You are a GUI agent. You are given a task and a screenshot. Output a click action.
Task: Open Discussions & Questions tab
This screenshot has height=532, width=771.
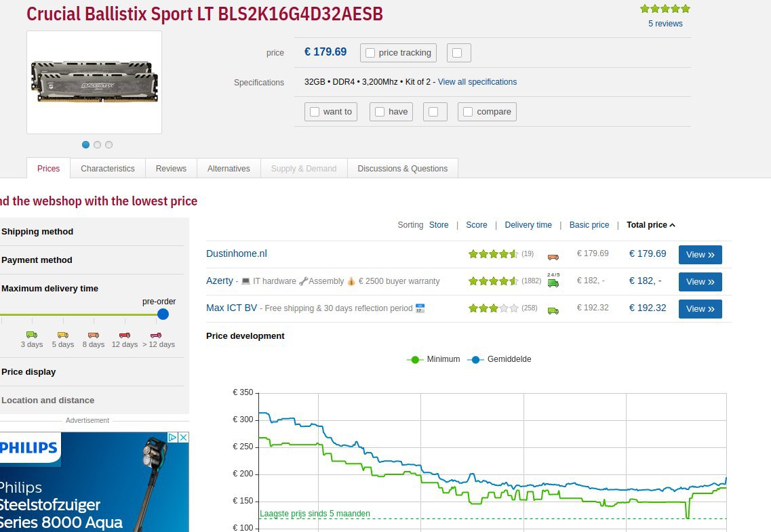click(x=403, y=168)
